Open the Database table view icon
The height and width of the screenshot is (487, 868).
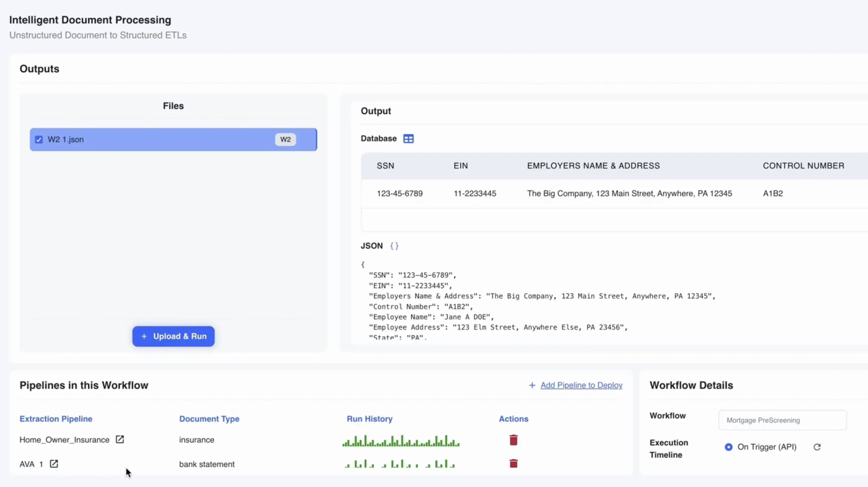pos(408,138)
